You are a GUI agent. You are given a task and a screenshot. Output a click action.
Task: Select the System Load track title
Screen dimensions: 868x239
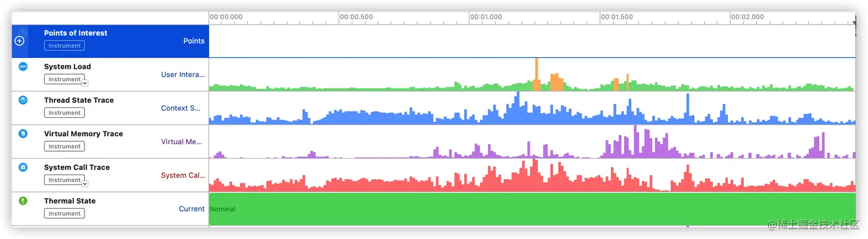pyautogui.click(x=67, y=67)
